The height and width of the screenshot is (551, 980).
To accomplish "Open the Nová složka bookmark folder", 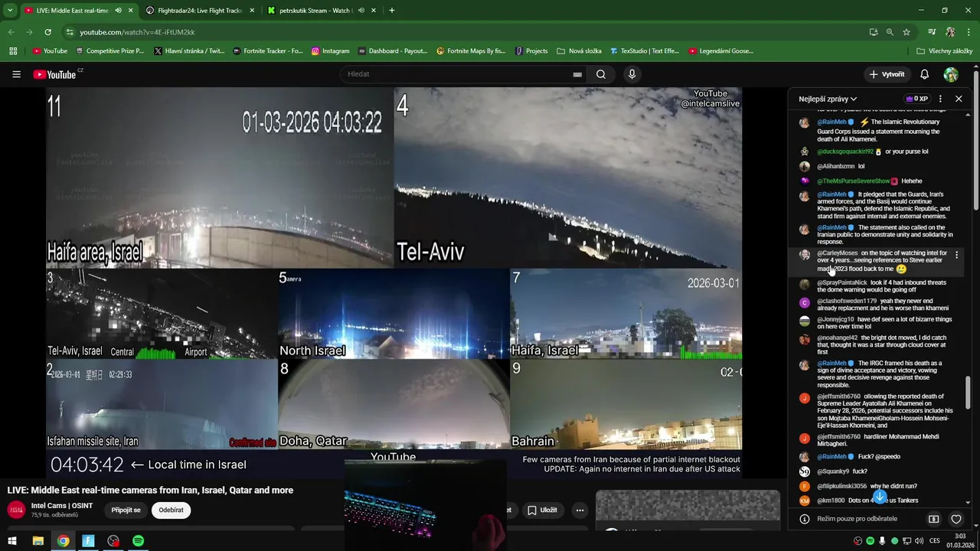I will pyautogui.click(x=579, y=51).
